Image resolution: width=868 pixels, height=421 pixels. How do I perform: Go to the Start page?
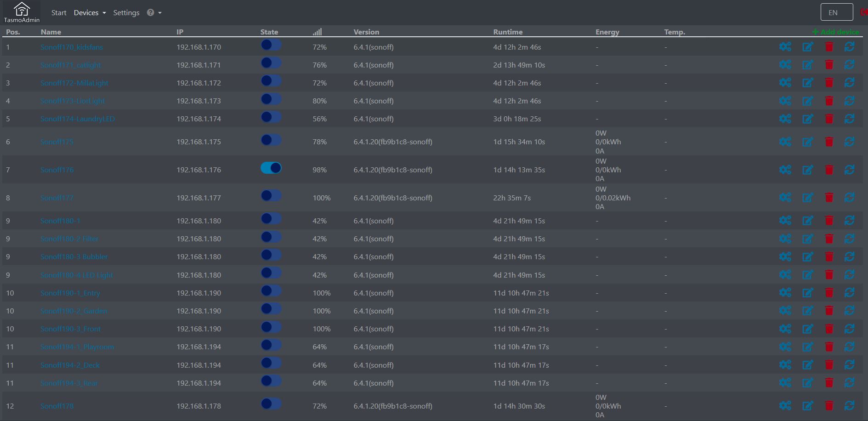(x=59, y=13)
